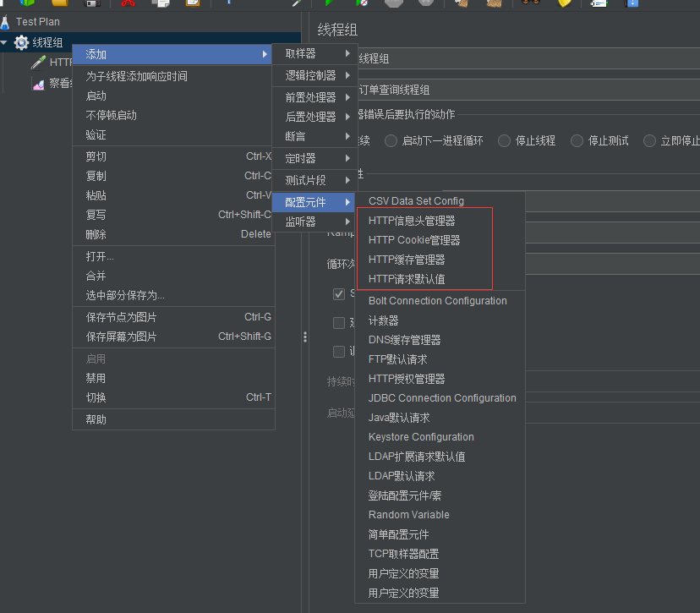This screenshot has width=700, height=613.
Task: Choose 启动 in the context menu
Action: click(173, 96)
